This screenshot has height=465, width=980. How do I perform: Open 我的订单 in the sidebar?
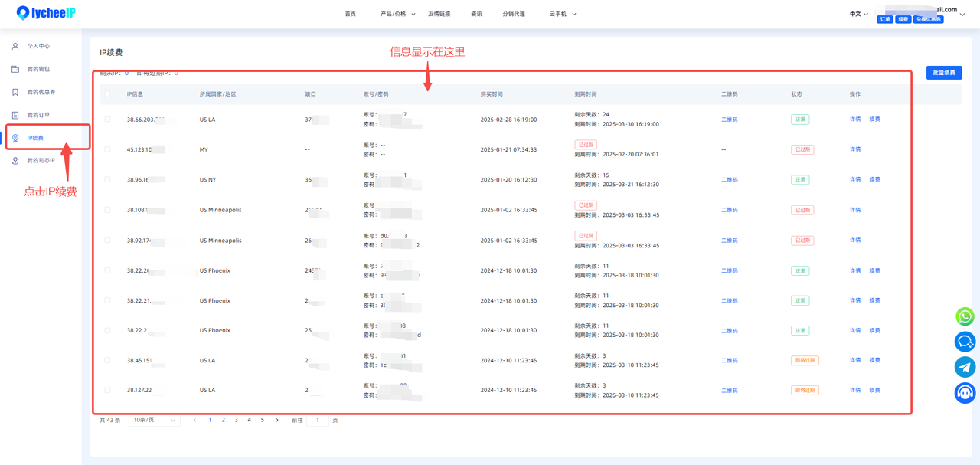[38, 115]
